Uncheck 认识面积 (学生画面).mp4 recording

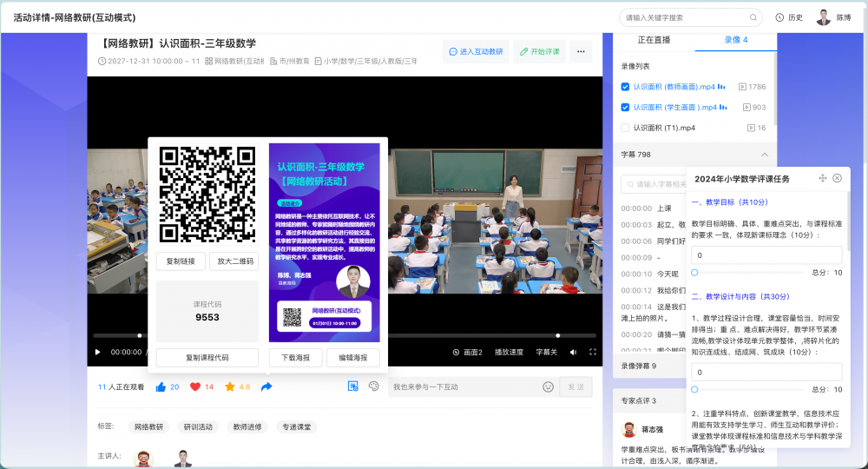coord(626,107)
